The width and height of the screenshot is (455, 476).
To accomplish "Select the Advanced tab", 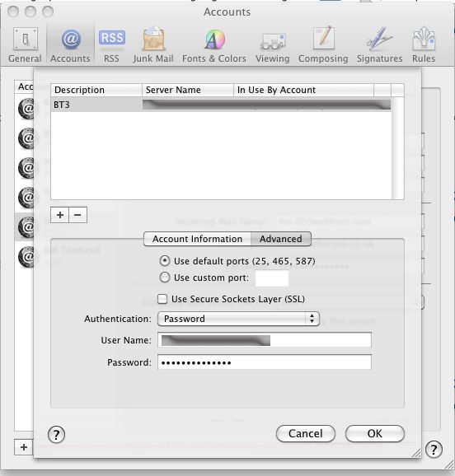I will pos(281,239).
